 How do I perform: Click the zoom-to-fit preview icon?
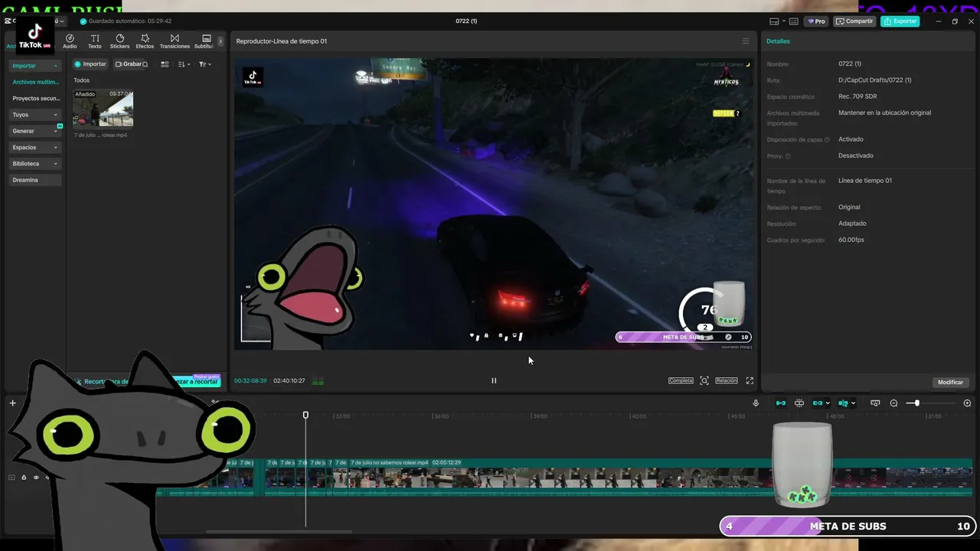pos(704,380)
